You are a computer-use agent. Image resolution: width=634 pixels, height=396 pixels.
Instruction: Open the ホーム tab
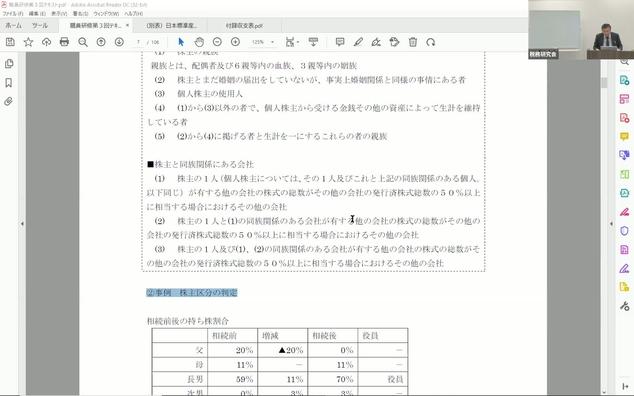(x=14, y=25)
